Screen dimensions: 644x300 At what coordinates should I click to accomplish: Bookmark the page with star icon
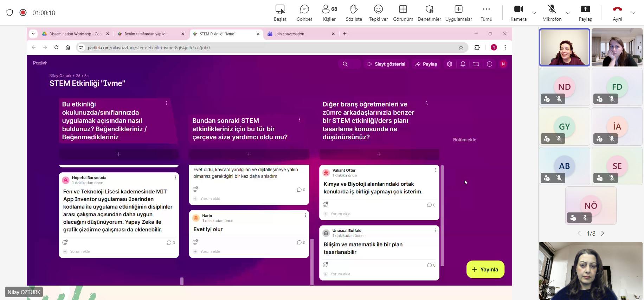pyautogui.click(x=461, y=47)
